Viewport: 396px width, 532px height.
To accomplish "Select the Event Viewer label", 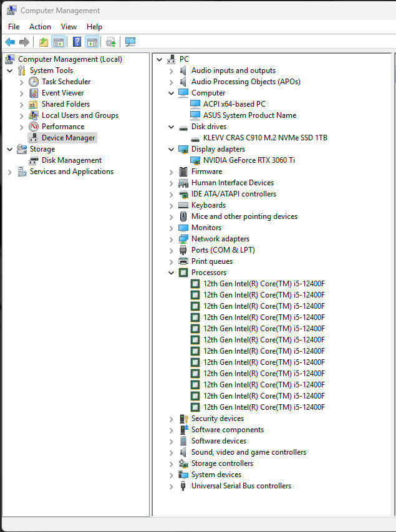I will coord(63,93).
